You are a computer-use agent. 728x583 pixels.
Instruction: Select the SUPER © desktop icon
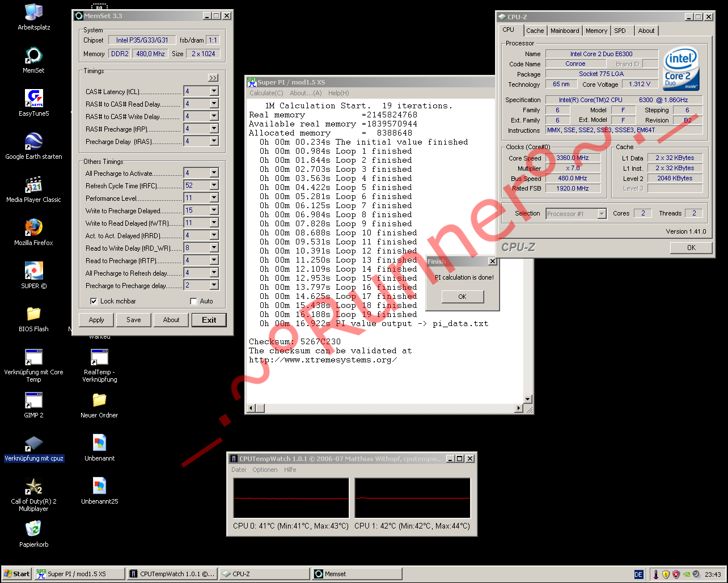tap(33, 276)
